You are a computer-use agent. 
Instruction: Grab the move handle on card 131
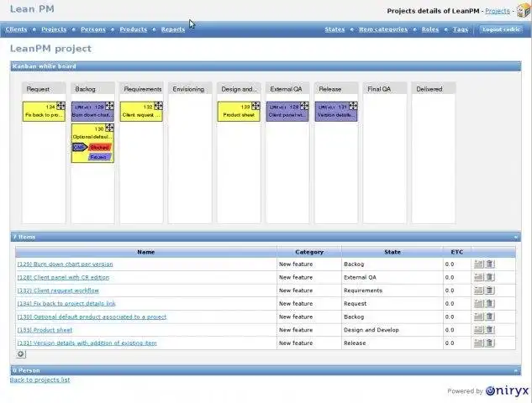[353, 106]
